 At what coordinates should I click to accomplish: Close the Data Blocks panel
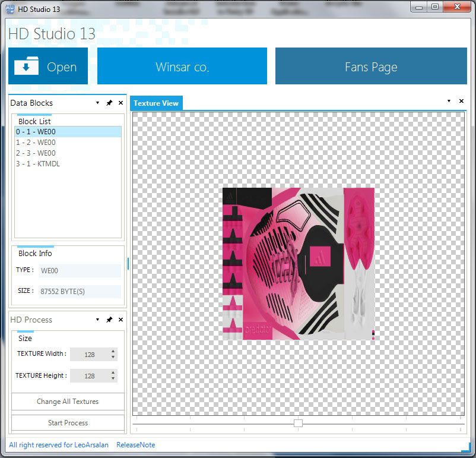click(x=120, y=103)
